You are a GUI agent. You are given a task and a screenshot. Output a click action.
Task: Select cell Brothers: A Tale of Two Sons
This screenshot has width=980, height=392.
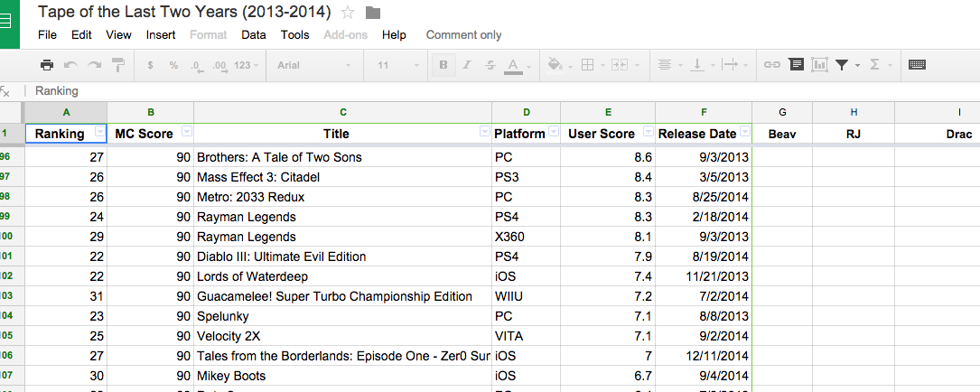343,157
